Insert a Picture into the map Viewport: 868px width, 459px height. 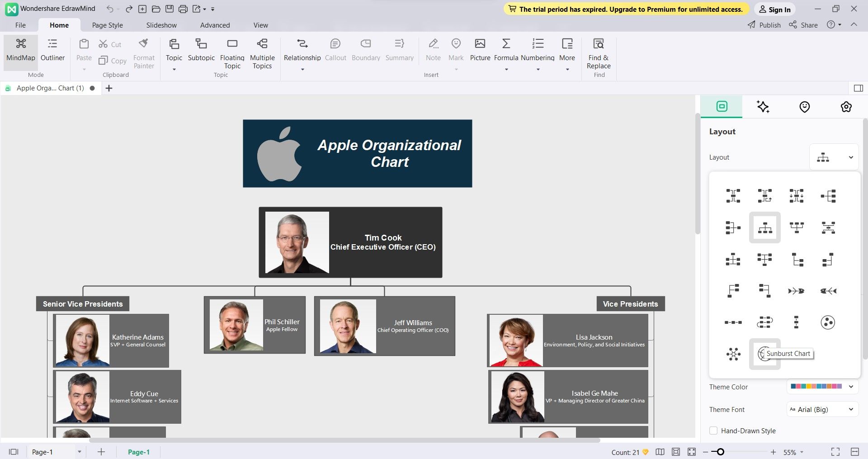(x=480, y=50)
